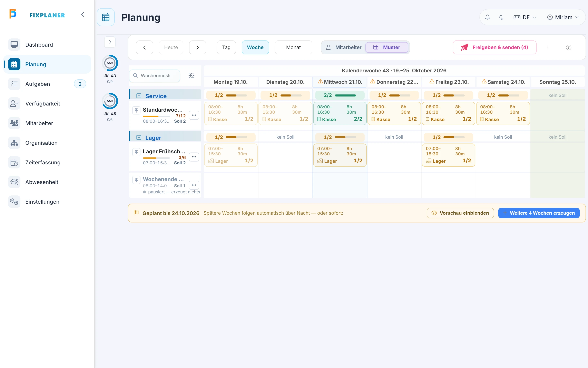
Task: Toggle dark mode moon icon
Action: pos(501,17)
